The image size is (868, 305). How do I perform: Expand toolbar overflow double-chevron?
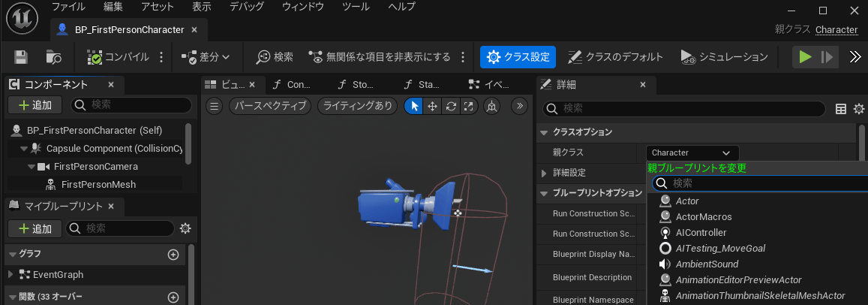[854, 56]
